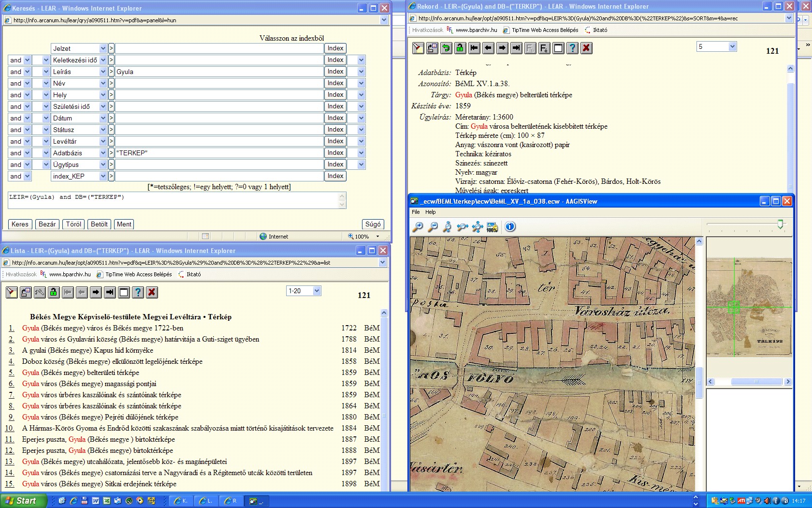Jump to first record in Rekord toolbar
The image size is (812, 508).
[x=474, y=48]
